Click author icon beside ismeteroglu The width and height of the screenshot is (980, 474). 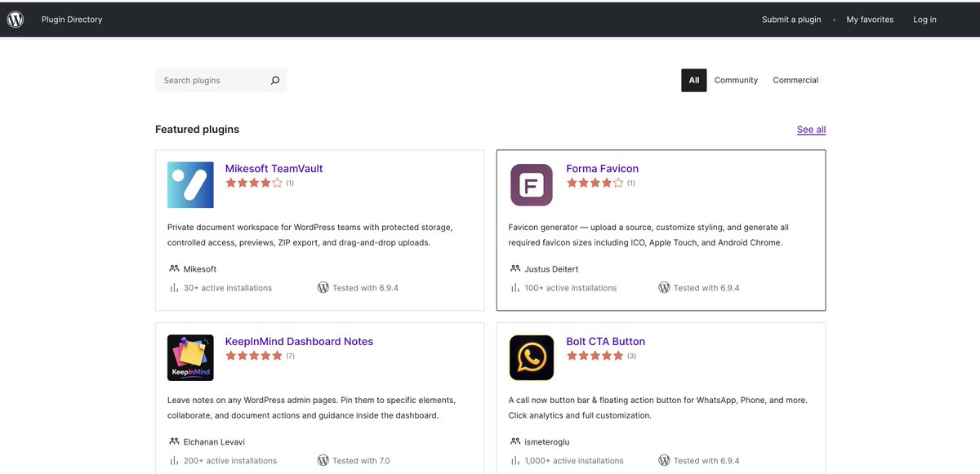515,441
